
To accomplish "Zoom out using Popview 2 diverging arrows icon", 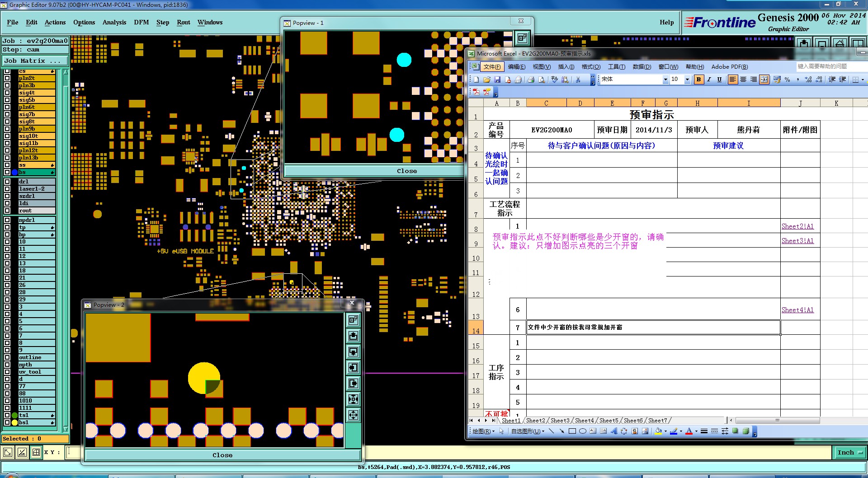I will pyautogui.click(x=354, y=415).
